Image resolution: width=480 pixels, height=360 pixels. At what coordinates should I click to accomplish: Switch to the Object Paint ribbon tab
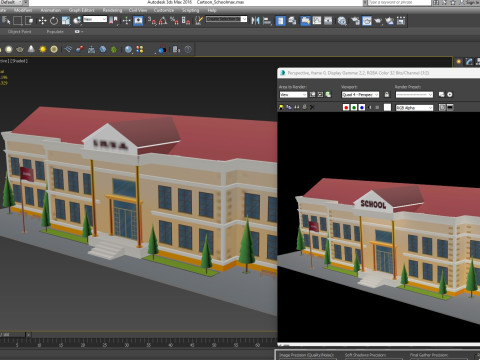pyautogui.click(x=20, y=32)
